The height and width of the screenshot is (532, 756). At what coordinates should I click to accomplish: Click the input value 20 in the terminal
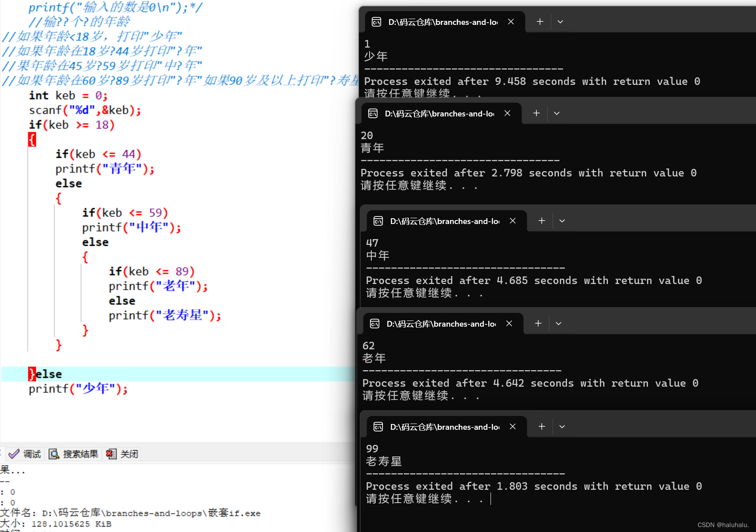[367, 136]
